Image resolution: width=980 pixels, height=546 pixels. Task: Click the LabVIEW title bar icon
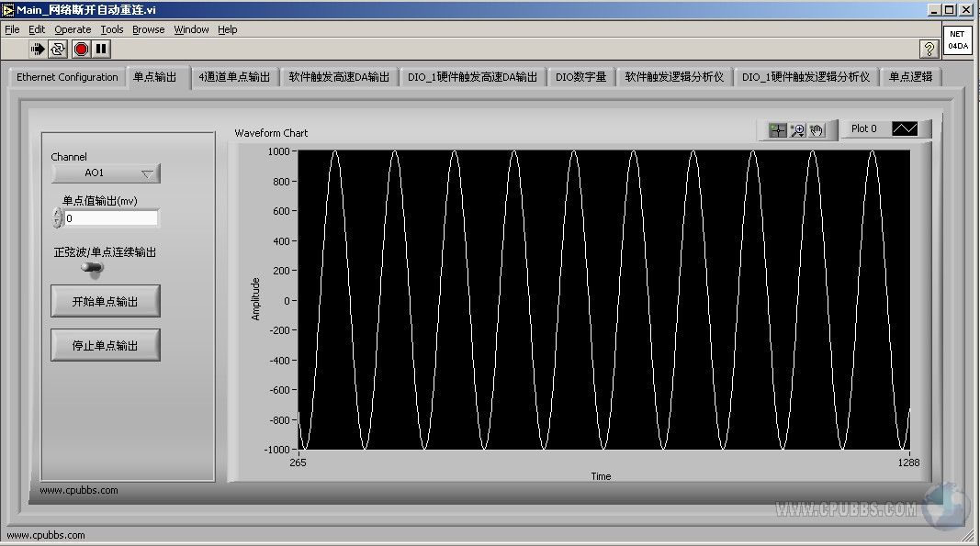point(8,9)
